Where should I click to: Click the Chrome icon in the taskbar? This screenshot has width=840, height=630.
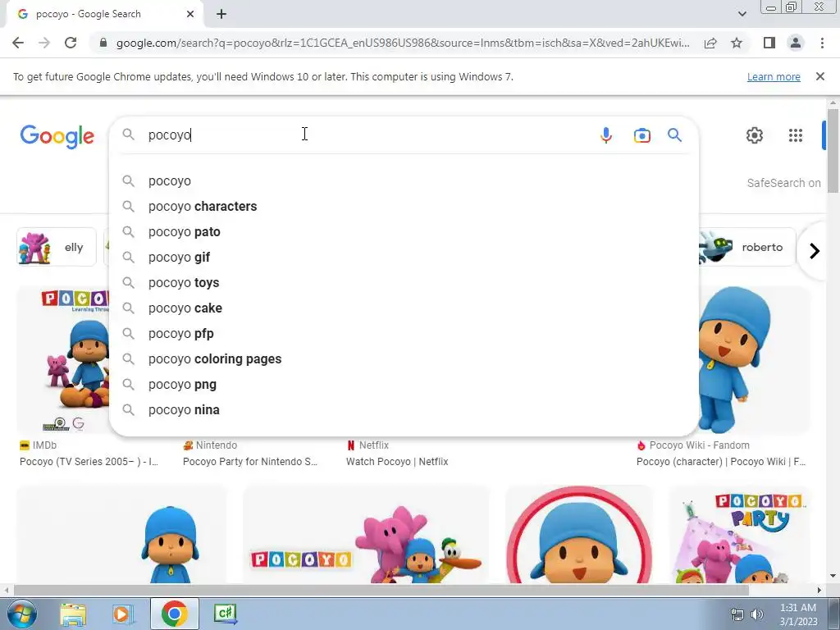point(174,614)
